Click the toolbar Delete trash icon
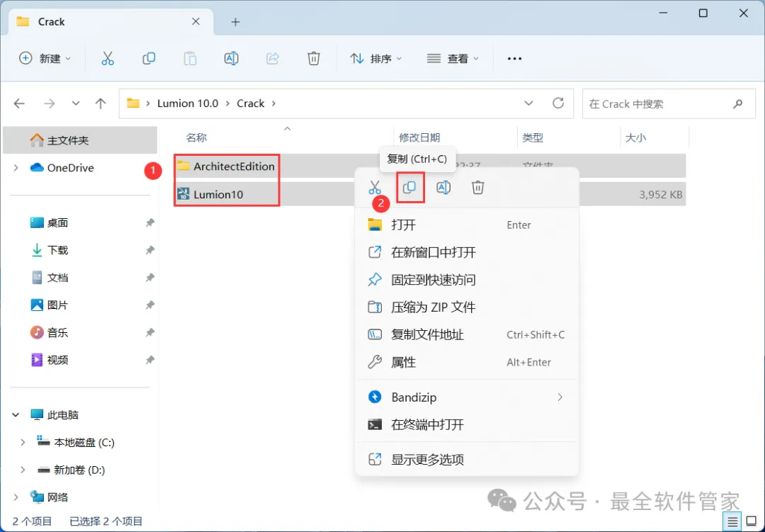The height and width of the screenshot is (532, 765). 314,59
